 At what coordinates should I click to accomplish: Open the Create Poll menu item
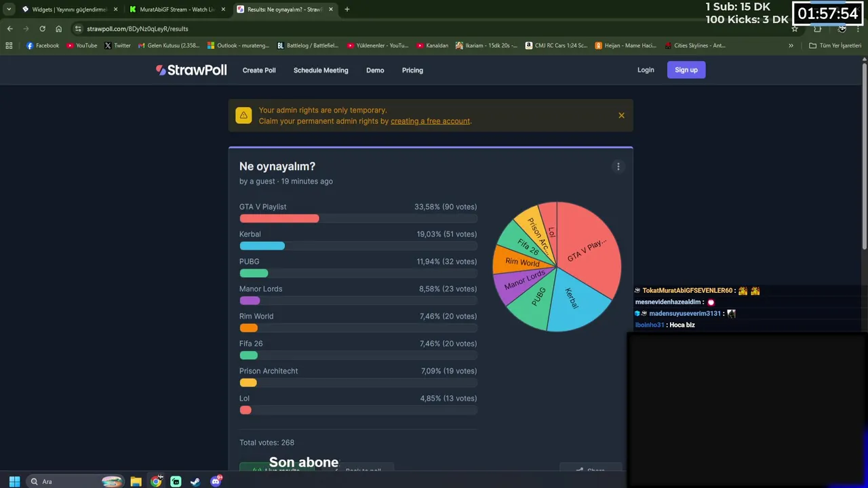259,70
